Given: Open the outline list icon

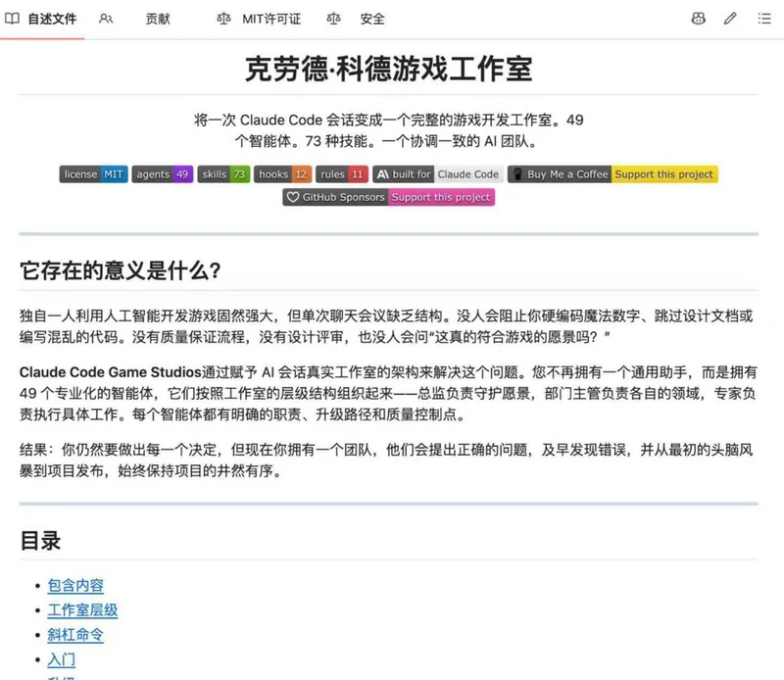Looking at the screenshot, I should (764, 19).
